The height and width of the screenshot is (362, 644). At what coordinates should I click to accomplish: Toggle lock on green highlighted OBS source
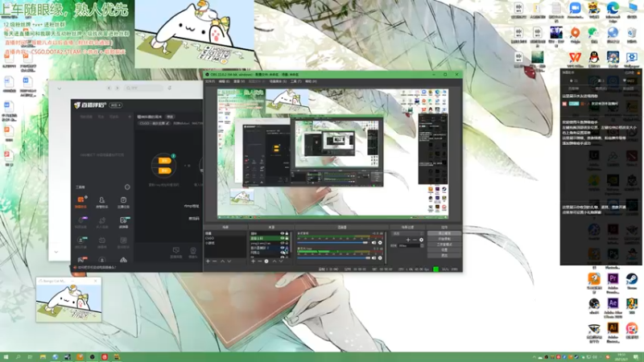pos(287,238)
